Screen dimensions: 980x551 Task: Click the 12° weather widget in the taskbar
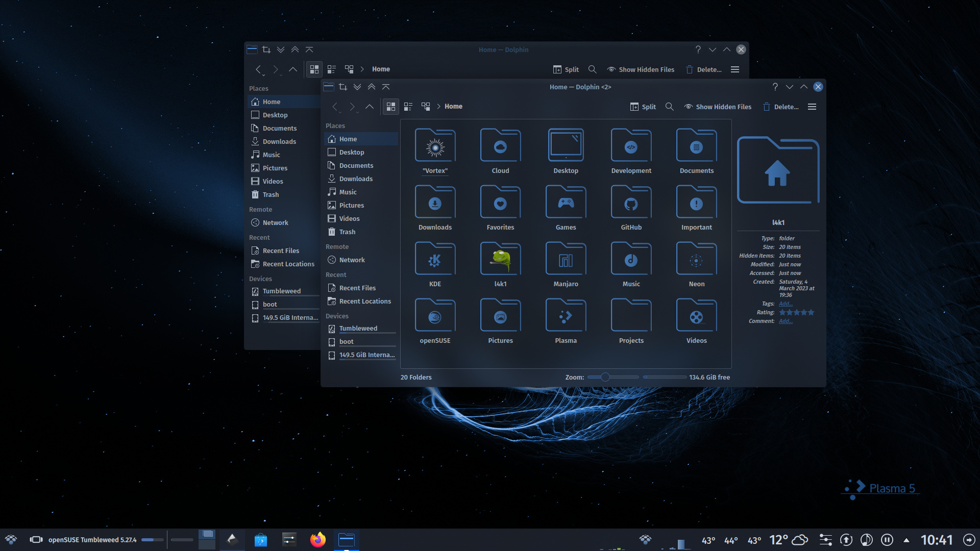[788, 540]
